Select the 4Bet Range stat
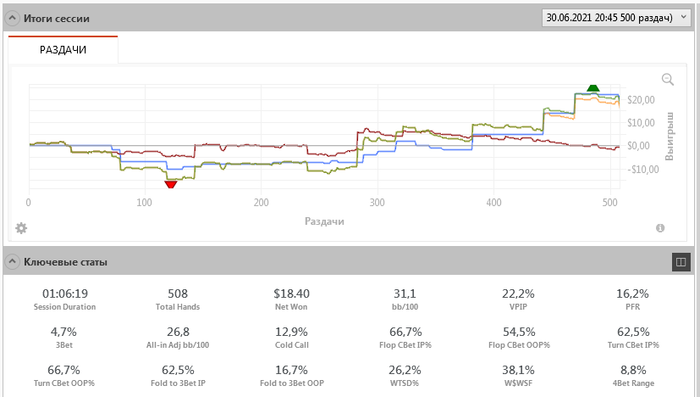 (633, 376)
